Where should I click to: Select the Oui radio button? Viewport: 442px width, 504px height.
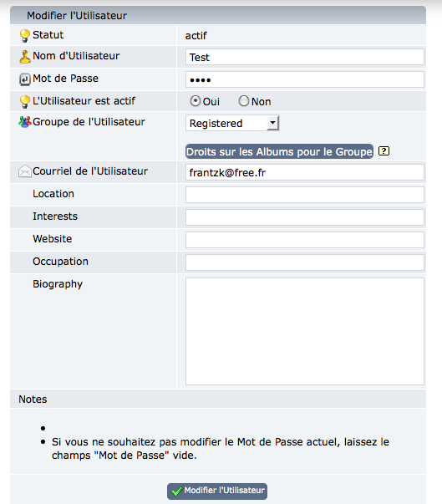pos(195,101)
